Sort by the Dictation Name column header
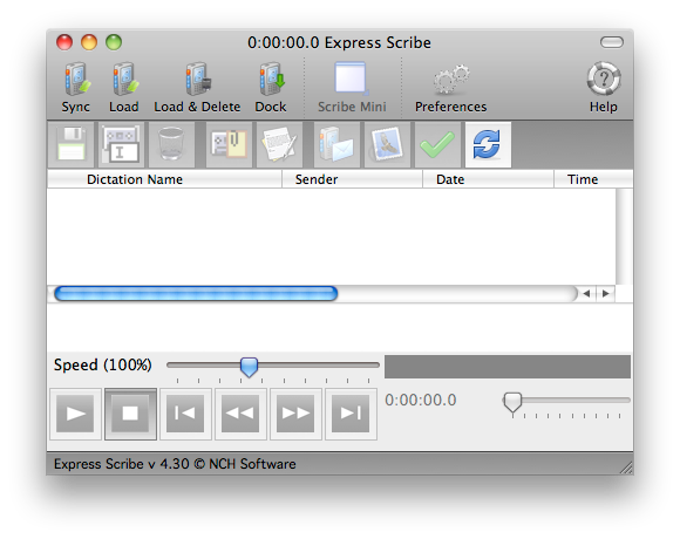The width and height of the screenshot is (680, 539). (165, 179)
